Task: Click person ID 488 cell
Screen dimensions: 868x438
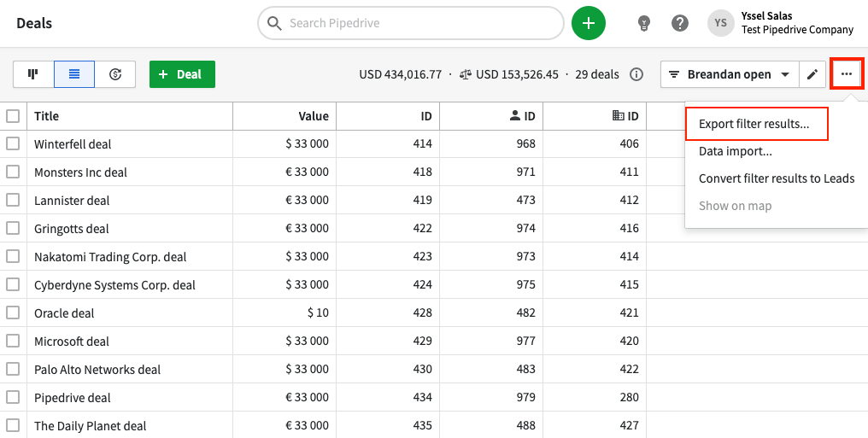Action: 526,426
